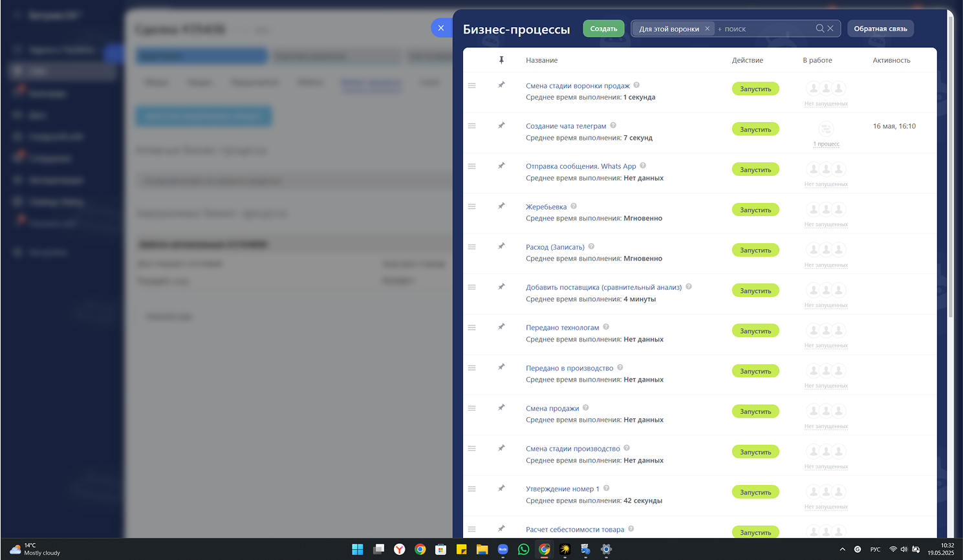Open row menu for 'Создание чата телеграм'
The width and height of the screenshot is (963, 560).
tap(472, 126)
